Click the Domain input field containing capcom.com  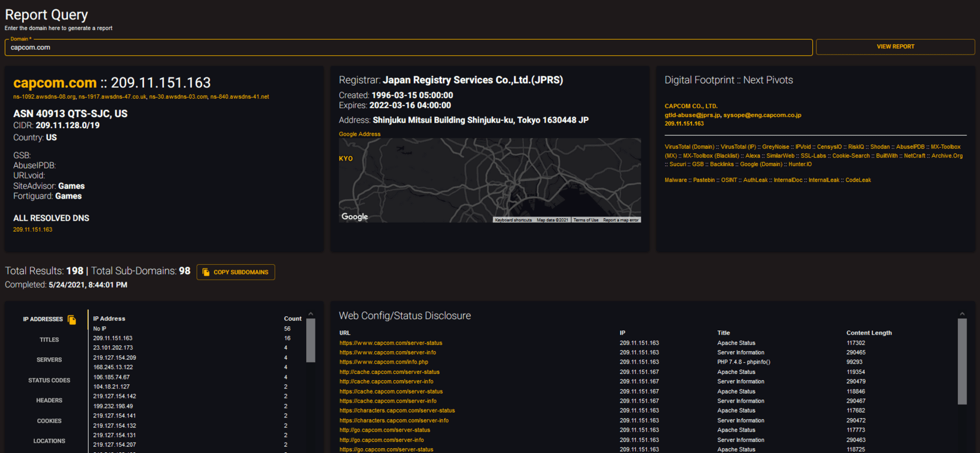coord(409,47)
